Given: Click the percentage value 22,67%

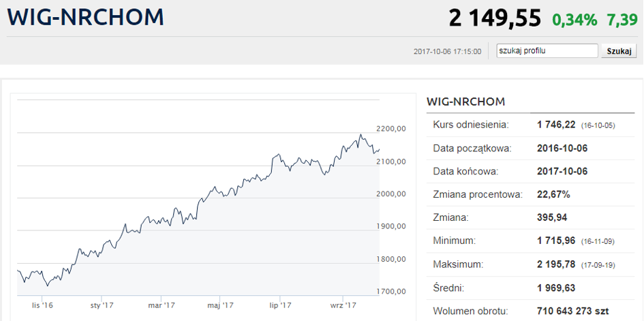Looking at the screenshot, I should 553,194.
